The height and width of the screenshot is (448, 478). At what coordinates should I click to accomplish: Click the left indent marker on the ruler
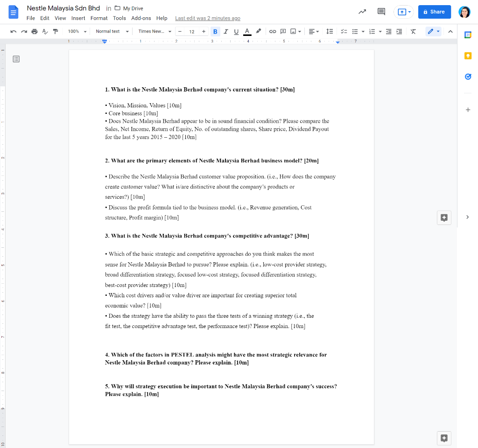(x=105, y=42)
